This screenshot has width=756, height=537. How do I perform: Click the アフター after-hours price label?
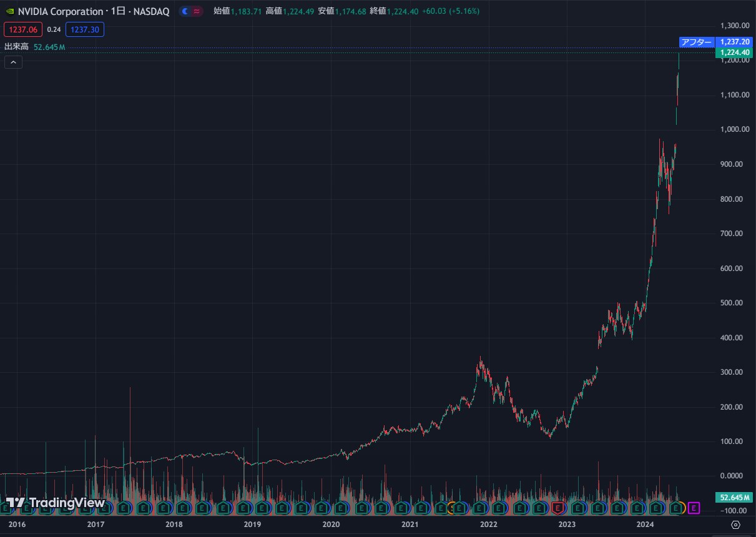[696, 42]
